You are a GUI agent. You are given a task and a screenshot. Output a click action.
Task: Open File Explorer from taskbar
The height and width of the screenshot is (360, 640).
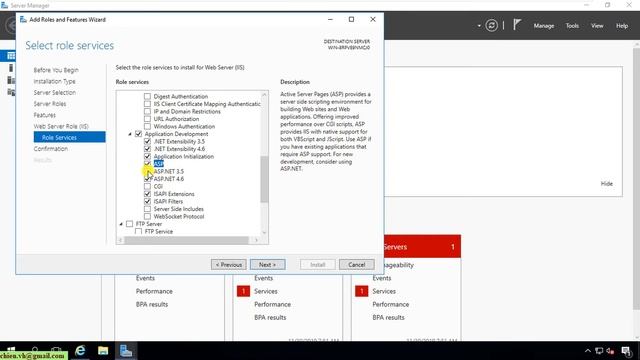click(x=103, y=351)
